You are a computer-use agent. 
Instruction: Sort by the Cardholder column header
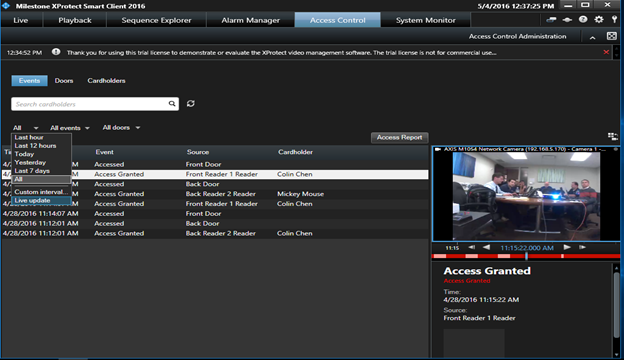[295, 152]
